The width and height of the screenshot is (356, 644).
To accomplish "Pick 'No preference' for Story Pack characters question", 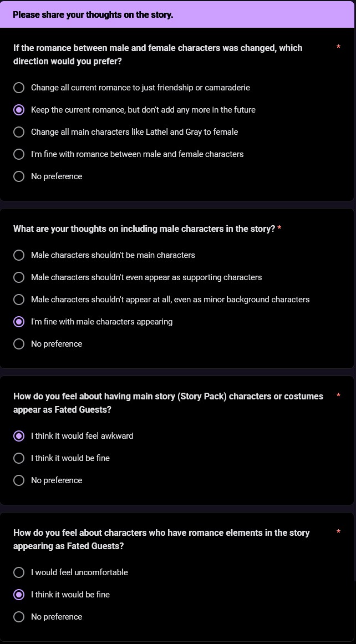I will pos(19,480).
